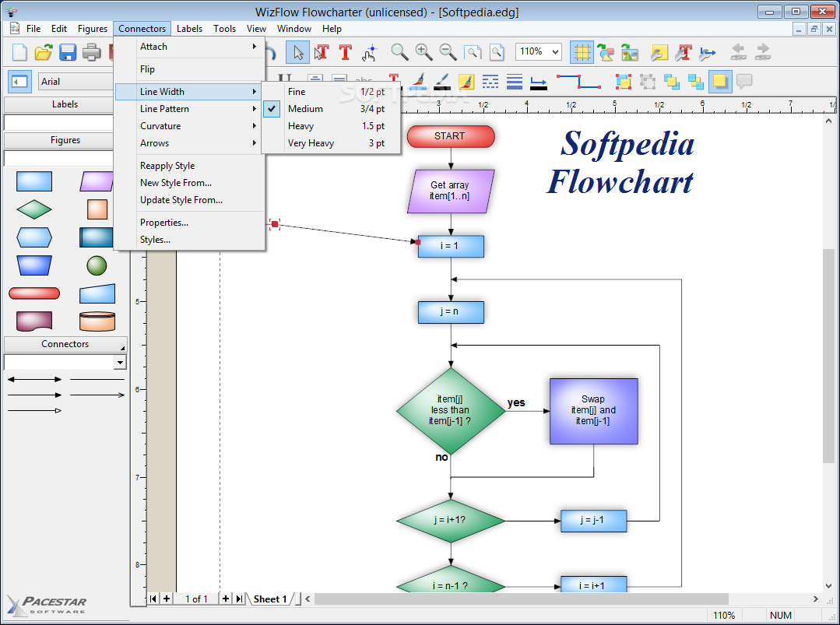The width and height of the screenshot is (840, 625).
Task: Click the figure properties wrench icon
Action: pyautogui.click(x=659, y=52)
